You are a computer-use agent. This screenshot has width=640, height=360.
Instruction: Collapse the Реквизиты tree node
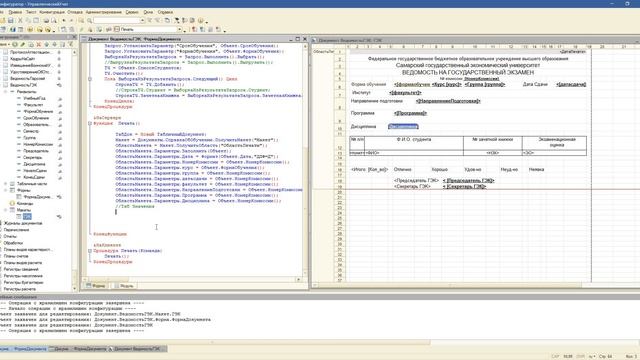pyautogui.click(x=6, y=92)
